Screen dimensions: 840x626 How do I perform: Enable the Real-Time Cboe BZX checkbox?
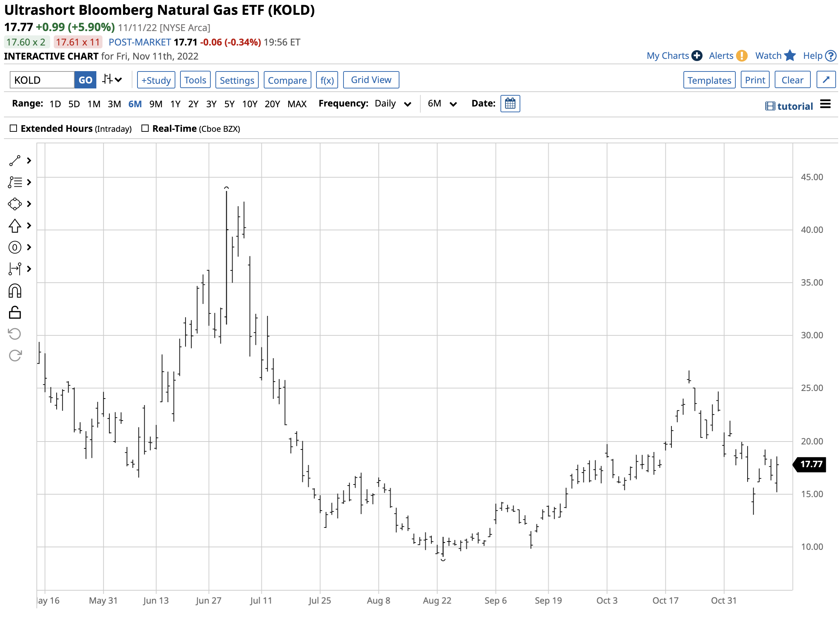pyautogui.click(x=145, y=129)
